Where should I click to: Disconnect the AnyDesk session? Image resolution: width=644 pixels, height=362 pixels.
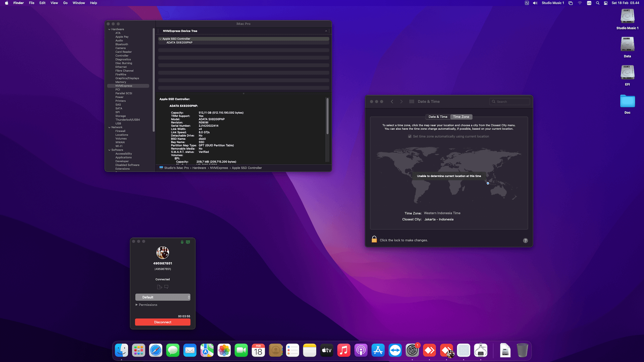[163, 322]
